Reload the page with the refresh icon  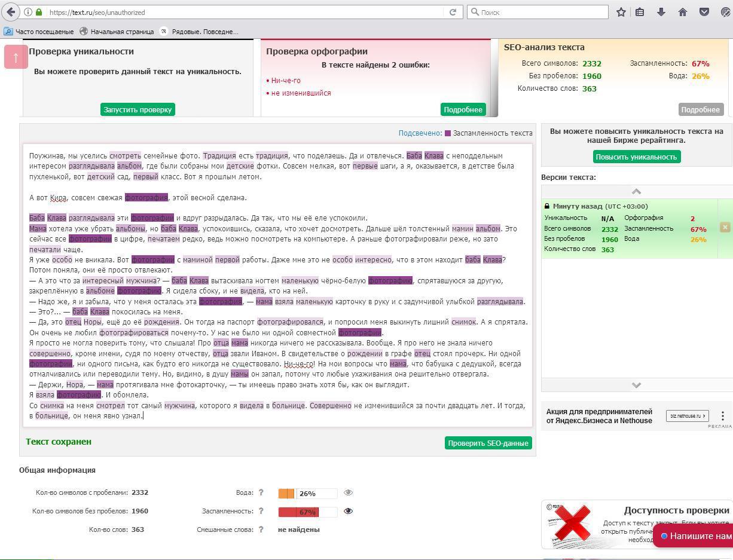(453, 12)
